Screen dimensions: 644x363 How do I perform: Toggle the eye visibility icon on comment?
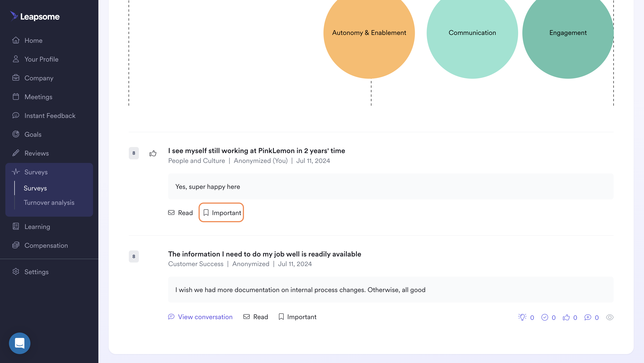[610, 317]
